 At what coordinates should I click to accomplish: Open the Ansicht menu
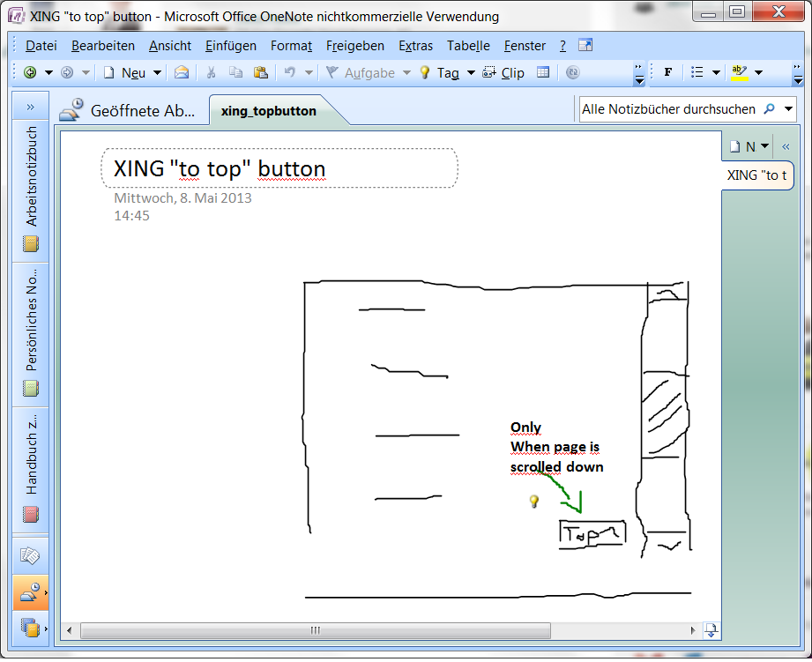click(170, 46)
